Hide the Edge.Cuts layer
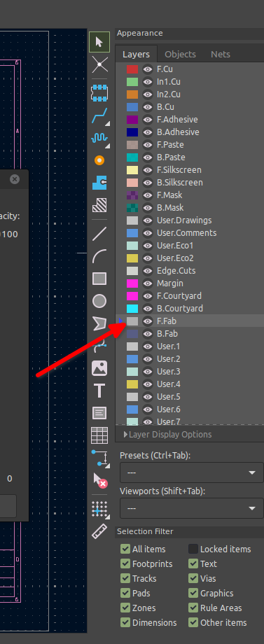The image size is (264, 644). 148,271
